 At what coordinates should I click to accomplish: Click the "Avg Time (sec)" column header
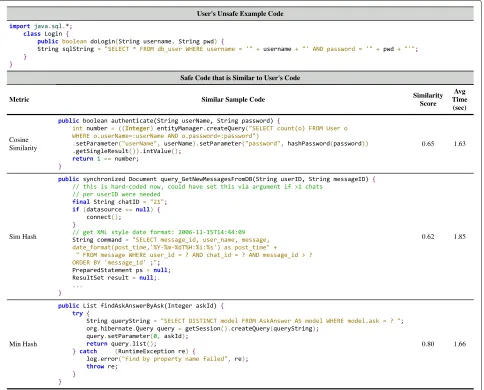tap(459, 99)
